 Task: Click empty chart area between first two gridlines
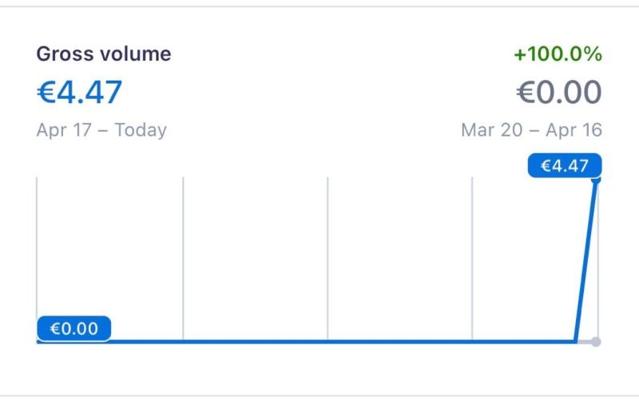pyautogui.click(x=110, y=250)
